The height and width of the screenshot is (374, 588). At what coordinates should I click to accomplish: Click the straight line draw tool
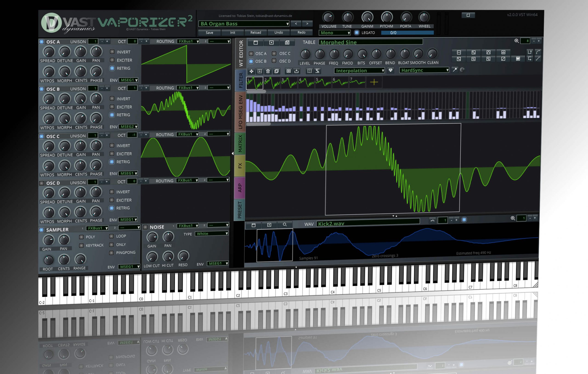point(538,59)
